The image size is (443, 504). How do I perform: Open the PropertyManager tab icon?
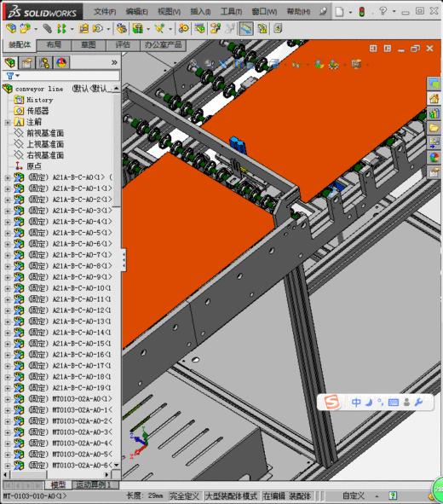[27, 62]
